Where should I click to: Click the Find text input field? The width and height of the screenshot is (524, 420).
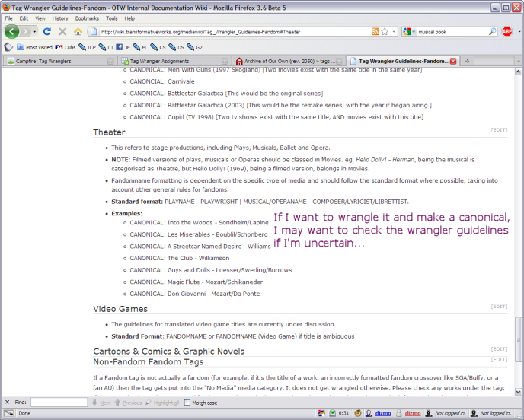[59, 402]
